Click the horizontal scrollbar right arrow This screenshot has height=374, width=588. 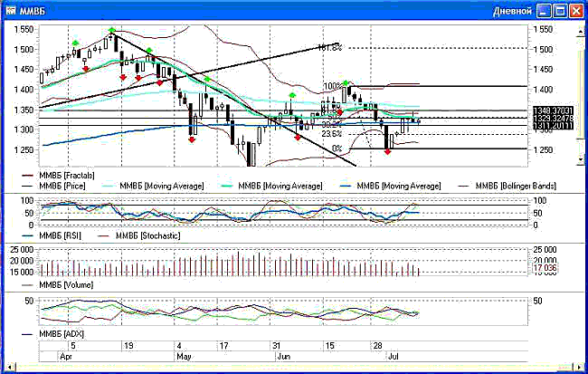[579, 367]
